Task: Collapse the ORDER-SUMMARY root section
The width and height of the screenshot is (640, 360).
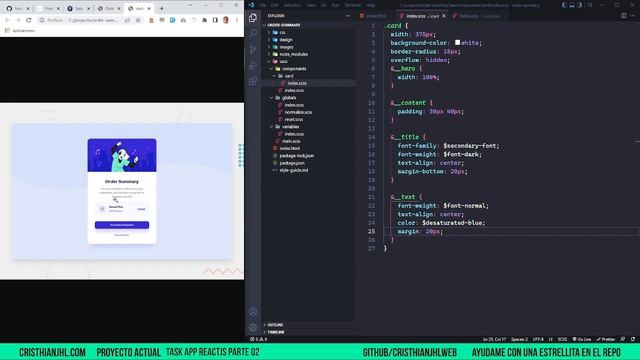Action: click(309, 25)
